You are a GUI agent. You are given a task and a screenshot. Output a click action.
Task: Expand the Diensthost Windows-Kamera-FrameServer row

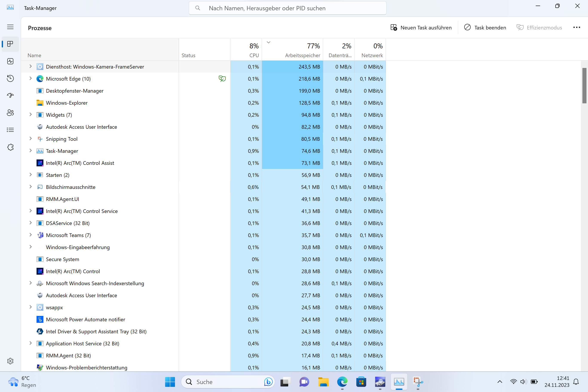31,66
